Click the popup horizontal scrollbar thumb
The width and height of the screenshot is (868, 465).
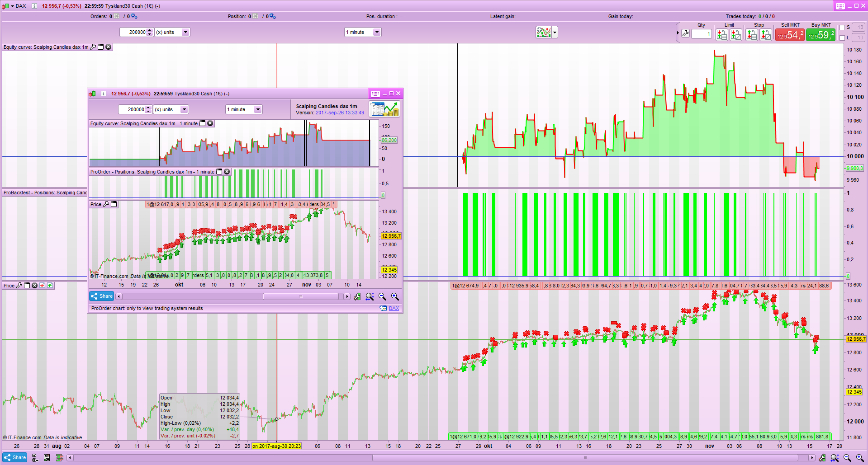click(301, 296)
